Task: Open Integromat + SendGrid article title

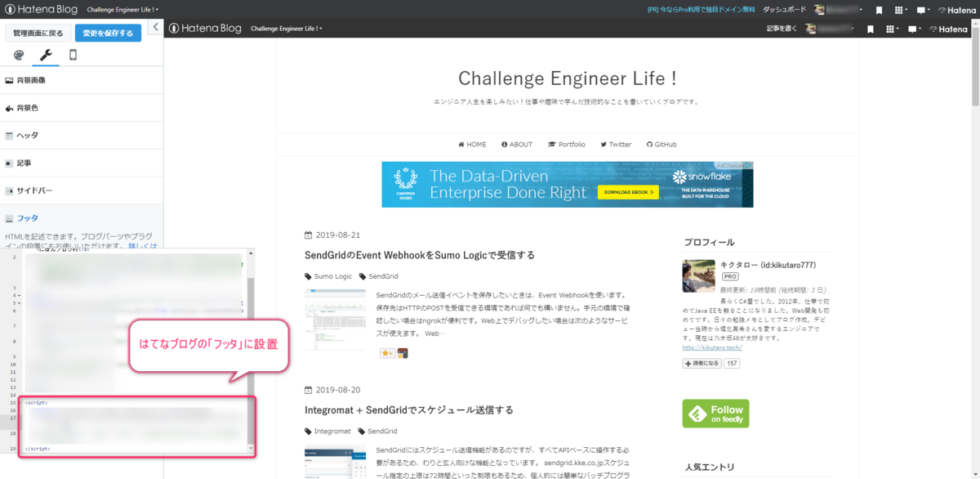Action: (409, 410)
